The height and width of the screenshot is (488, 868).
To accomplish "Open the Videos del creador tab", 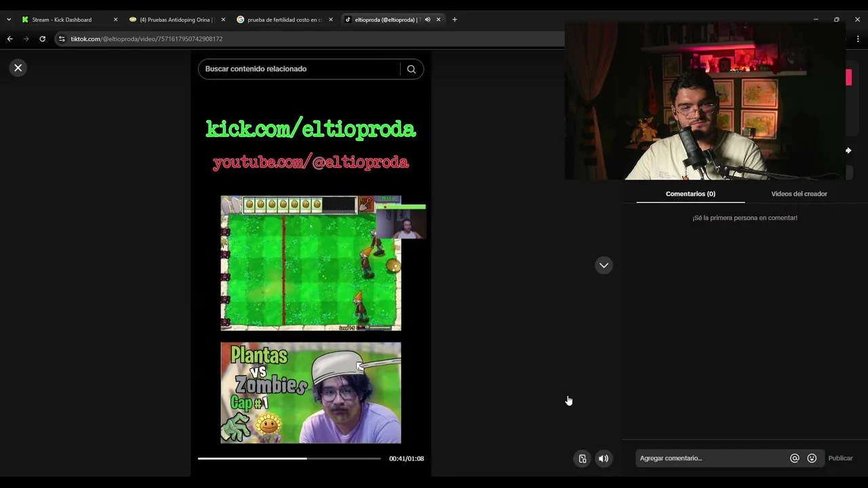I will pos(799,194).
